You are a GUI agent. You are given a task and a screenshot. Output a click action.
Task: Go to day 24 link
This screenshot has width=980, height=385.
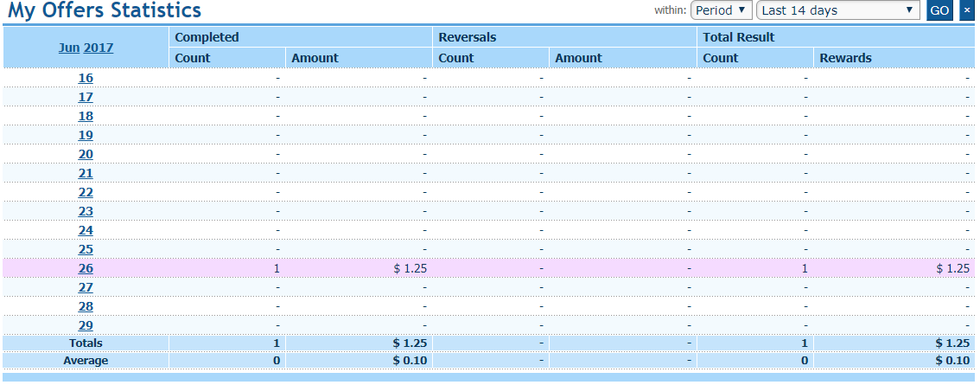[86, 230]
